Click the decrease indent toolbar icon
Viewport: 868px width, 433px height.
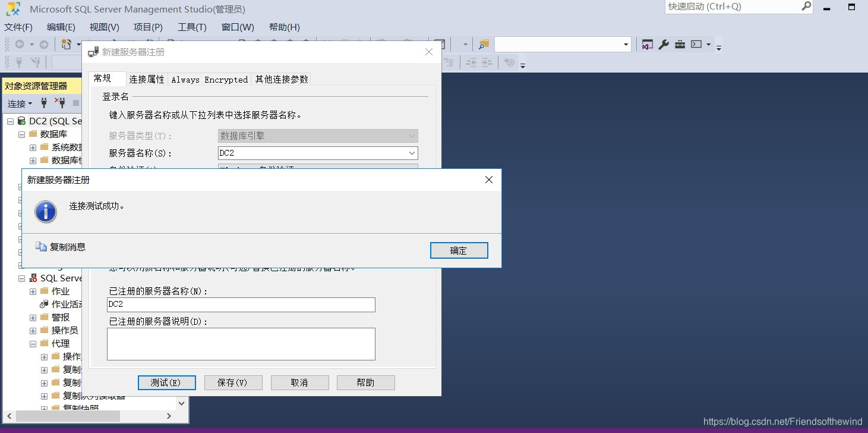tap(471, 62)
